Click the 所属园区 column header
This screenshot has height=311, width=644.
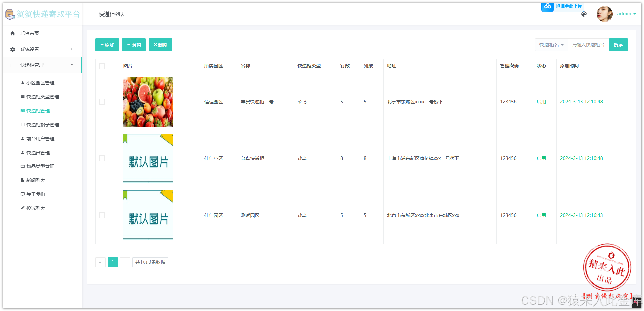click(x=213, y=66)
